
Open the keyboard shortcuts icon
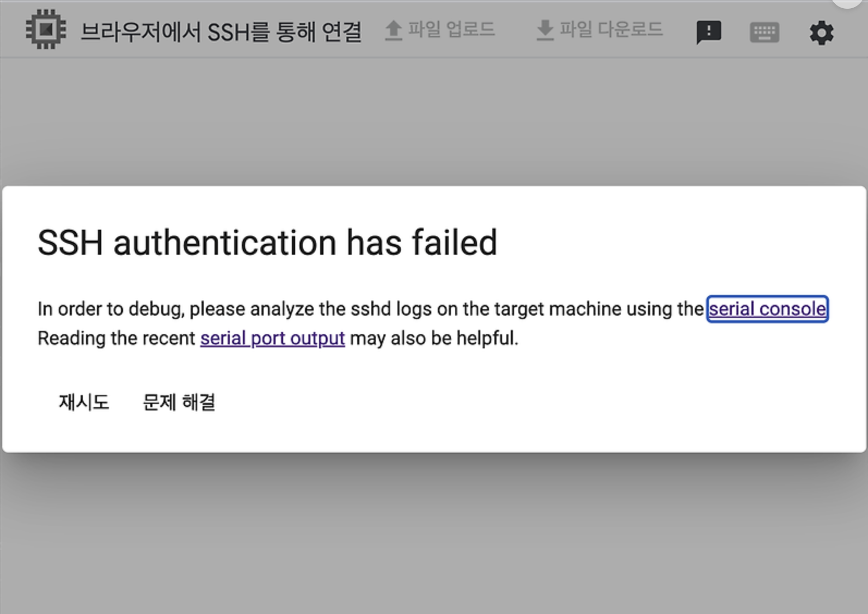coord(764,32)
